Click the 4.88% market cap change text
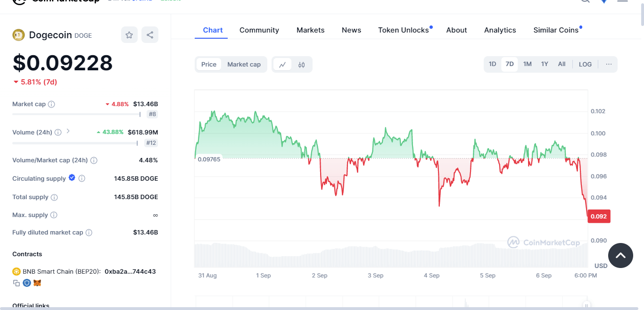Screen dimensions: 644x310 [x=117, y=104]
